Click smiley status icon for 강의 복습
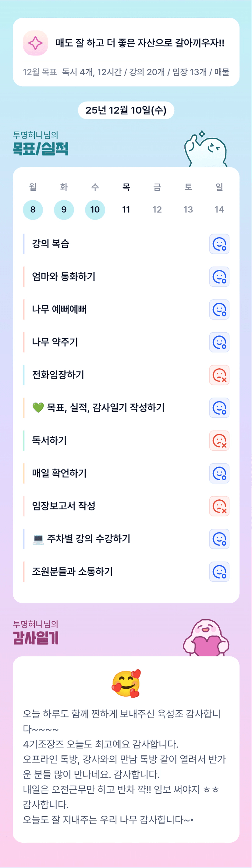Image resolution: width=252 pixels, height=868 pixels. pos(219,244)
